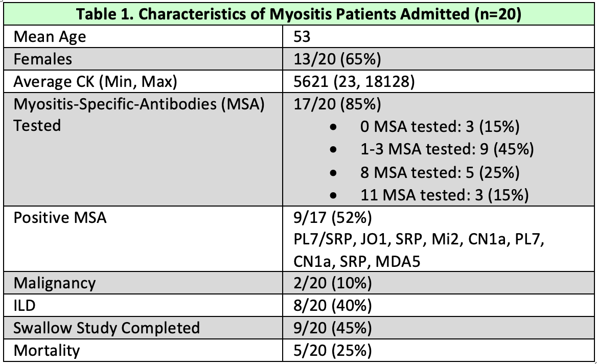
Task: Select the Mean Age label cell
Action: click(50, 37)
